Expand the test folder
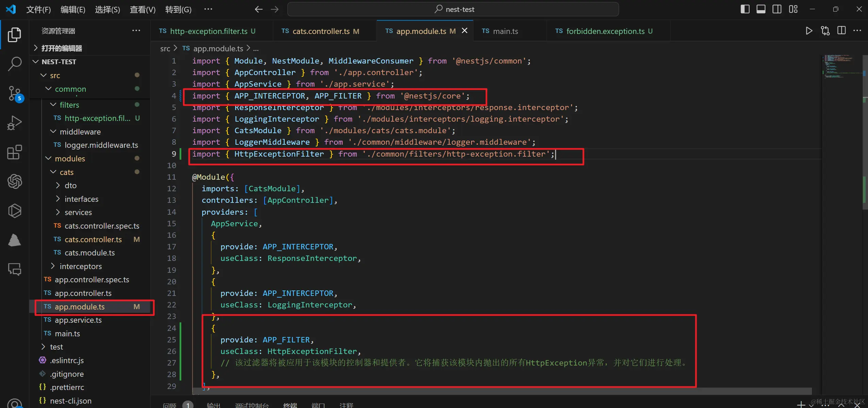868x408 pixels. click(90, 347)
